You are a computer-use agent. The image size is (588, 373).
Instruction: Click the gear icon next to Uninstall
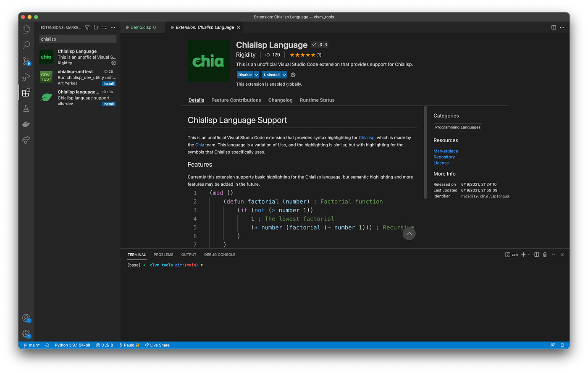293,75
